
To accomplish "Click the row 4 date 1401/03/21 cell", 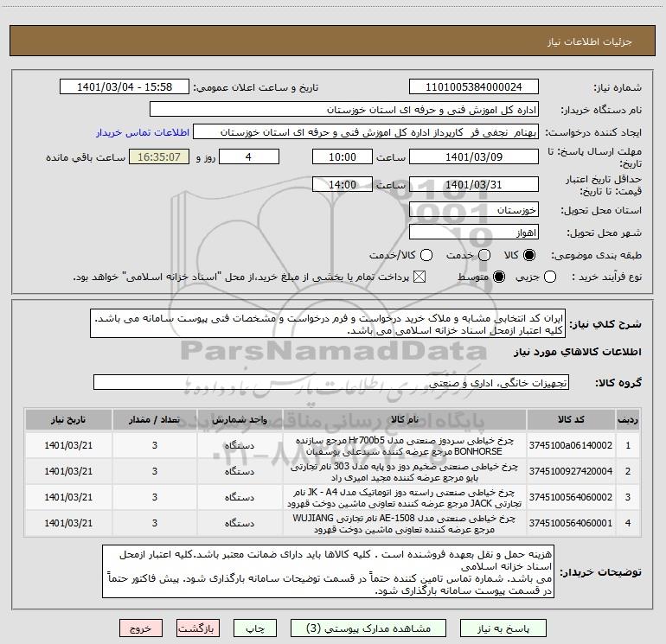I will 68,524.
